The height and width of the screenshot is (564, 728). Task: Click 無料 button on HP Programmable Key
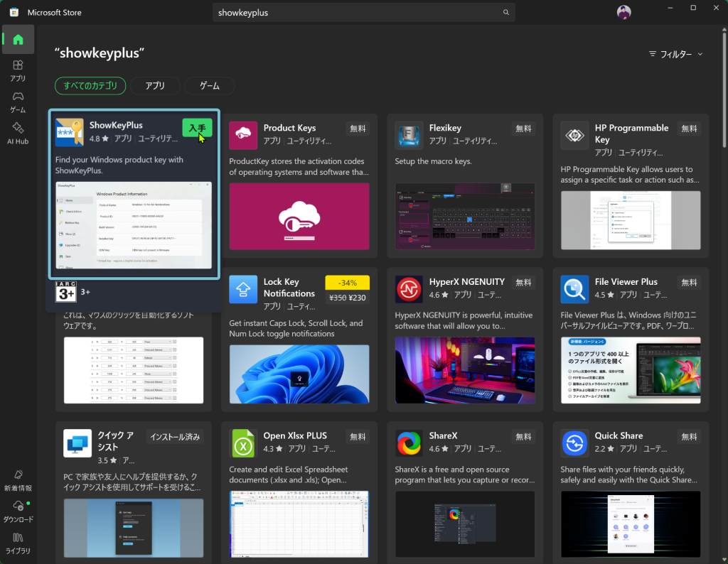tap(689, 129)
